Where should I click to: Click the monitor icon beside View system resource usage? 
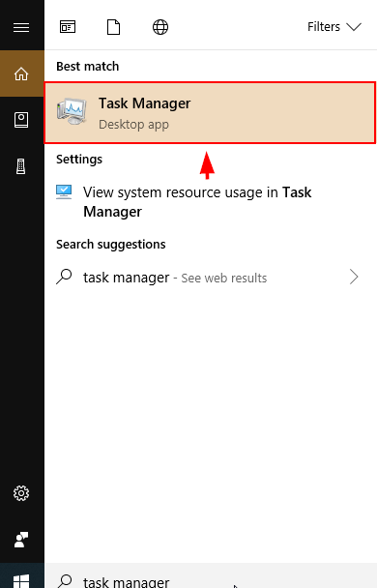click(64, 191)
